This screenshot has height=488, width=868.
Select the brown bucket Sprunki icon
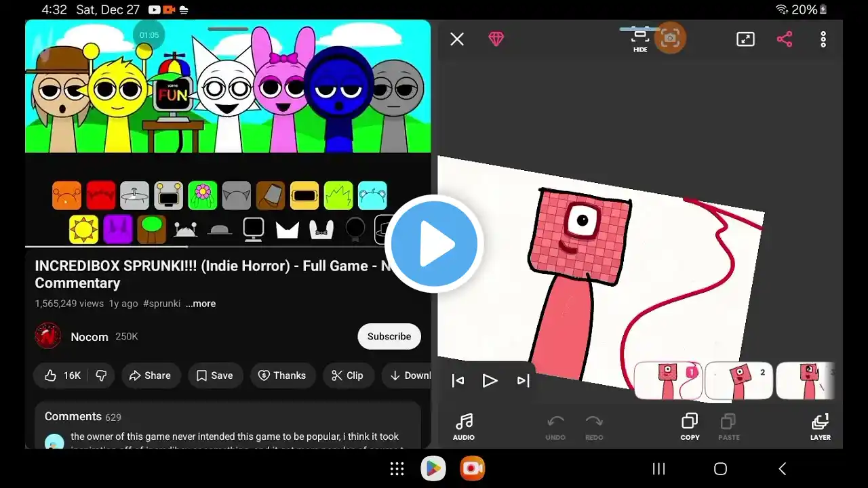270,196
